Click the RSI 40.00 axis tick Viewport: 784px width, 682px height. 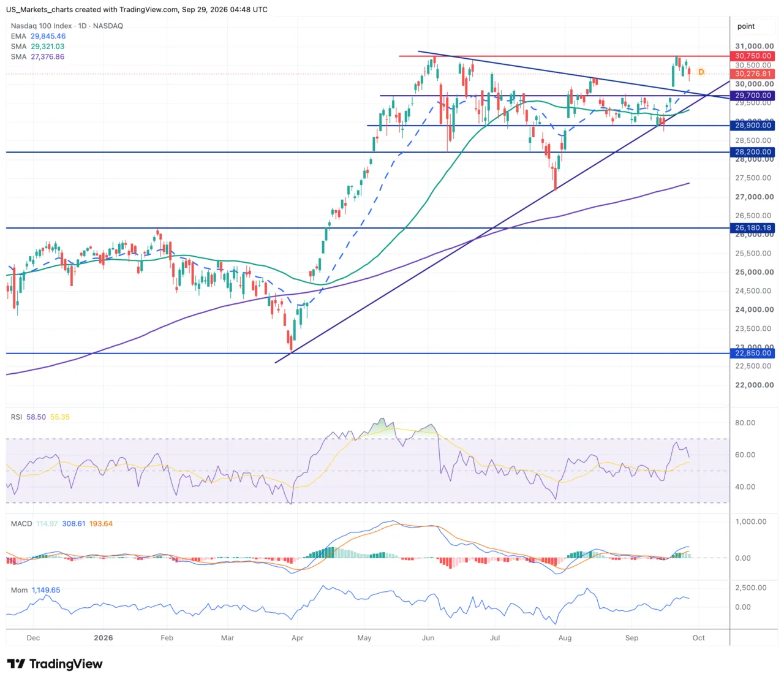click(745, 487)
